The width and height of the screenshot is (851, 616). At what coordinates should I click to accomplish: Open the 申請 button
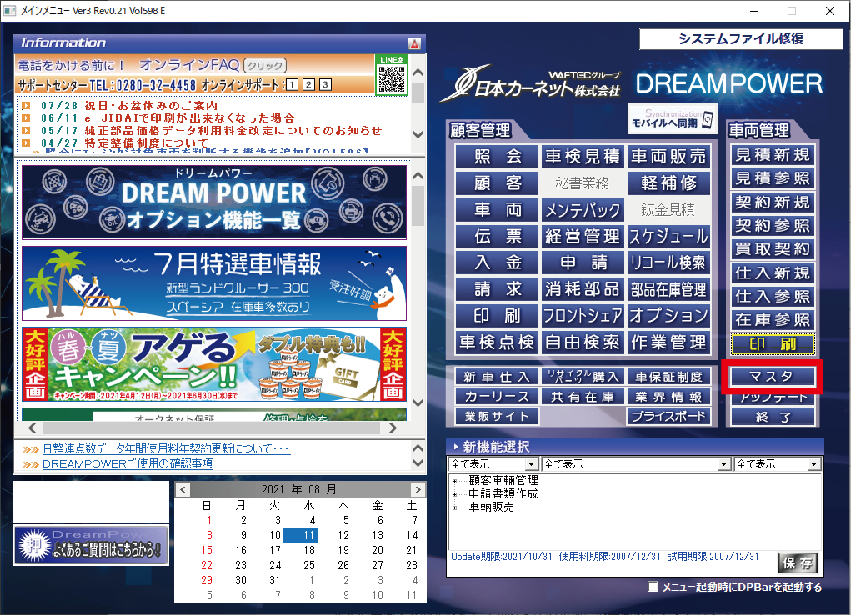(583, 263)
